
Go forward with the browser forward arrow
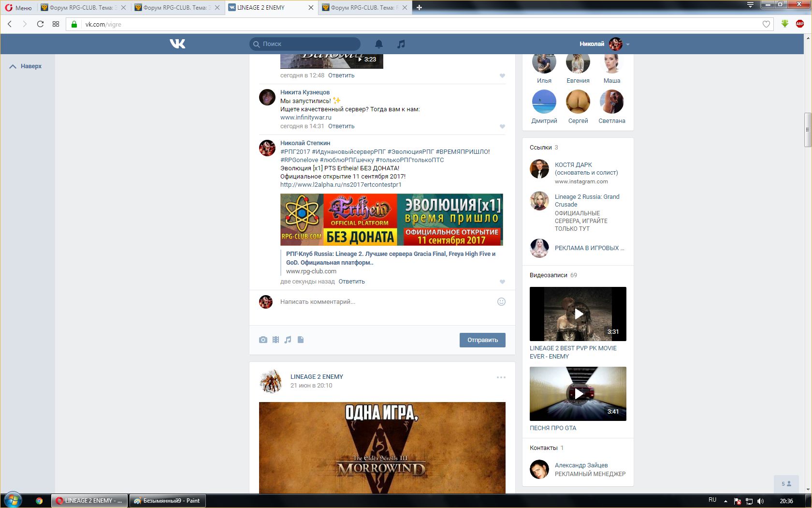[25, 24]
